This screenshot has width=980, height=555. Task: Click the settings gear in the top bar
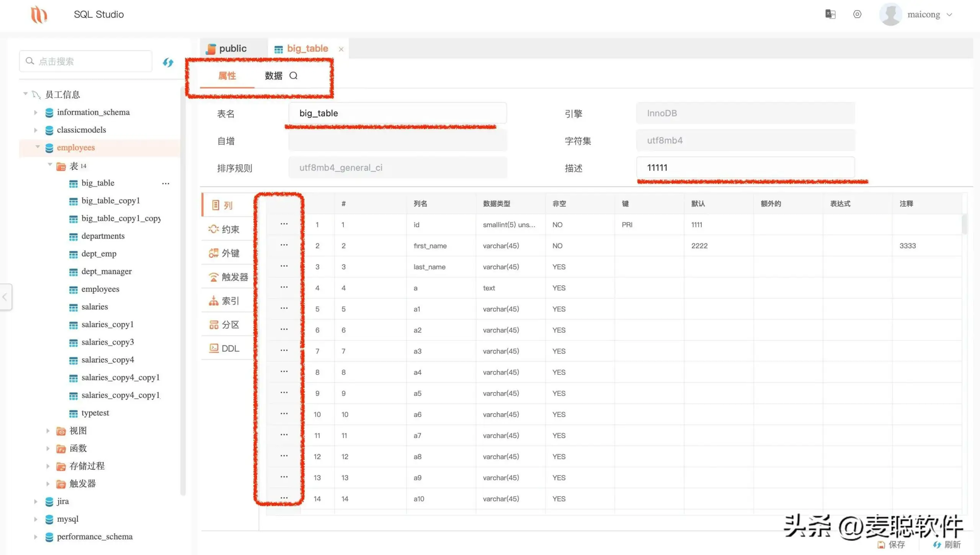click(x=857, y=14)
